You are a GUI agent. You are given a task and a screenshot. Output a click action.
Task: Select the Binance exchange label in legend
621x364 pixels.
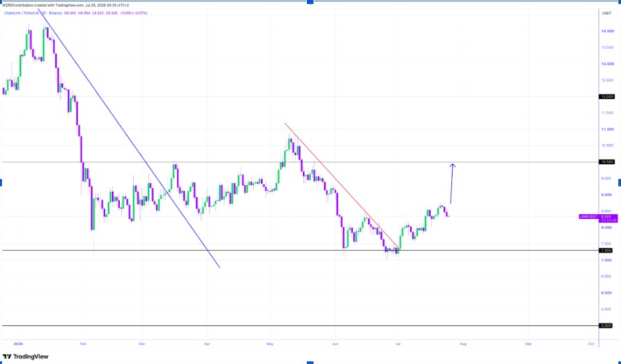[x=55, y=13]
